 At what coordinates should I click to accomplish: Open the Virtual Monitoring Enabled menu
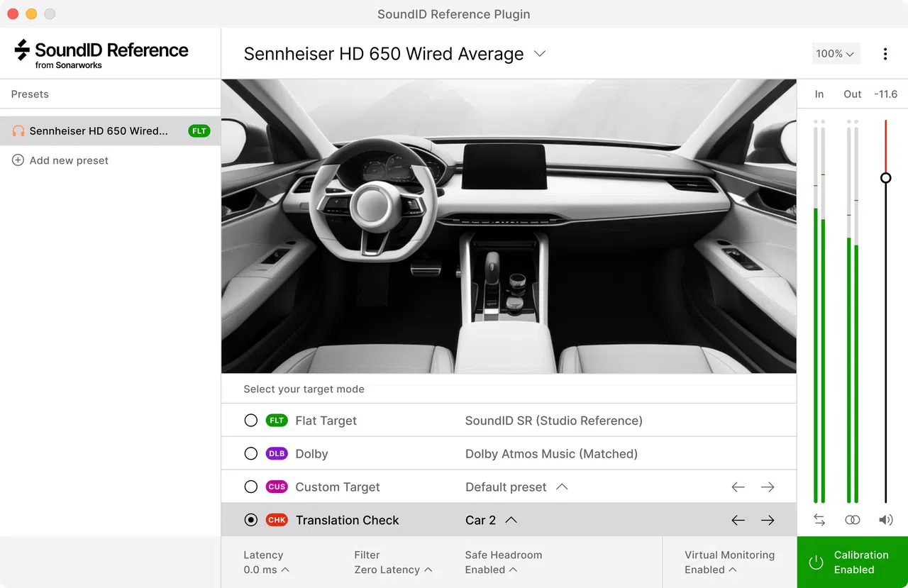pos(710,570)
